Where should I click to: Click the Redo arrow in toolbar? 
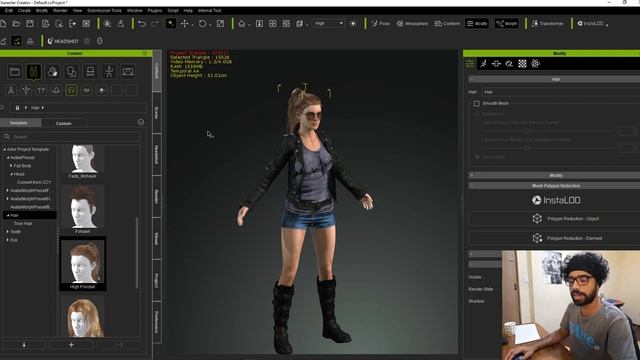pos(155,24)
